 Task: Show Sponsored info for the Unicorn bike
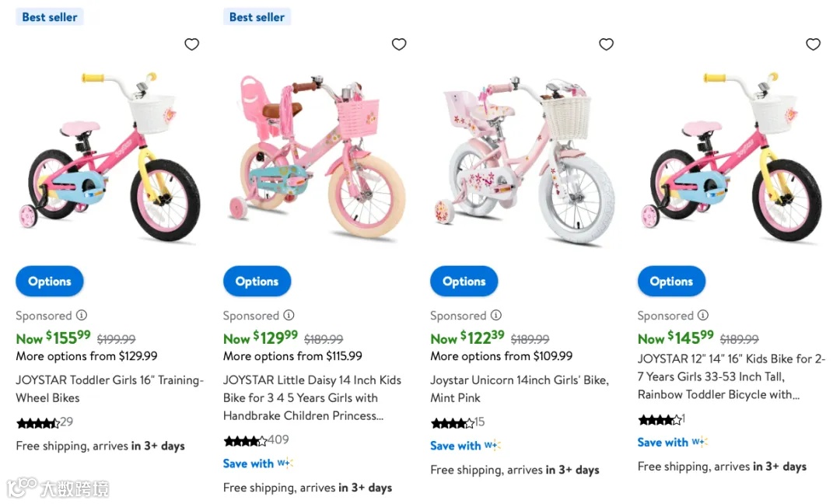(496, 315)
